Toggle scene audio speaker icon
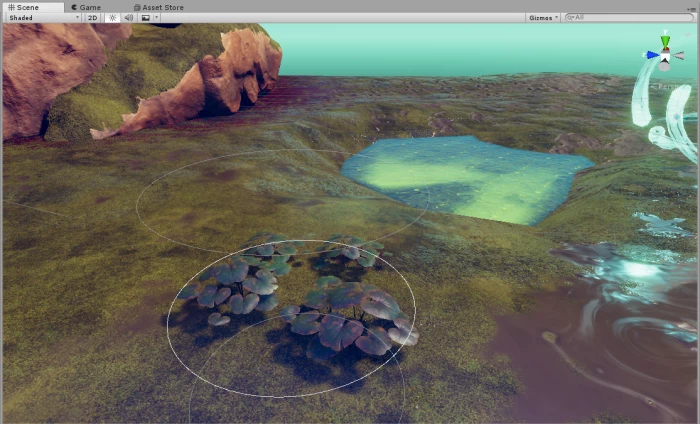This screenshot has width=700, height=424. click(x=128, y=18)
